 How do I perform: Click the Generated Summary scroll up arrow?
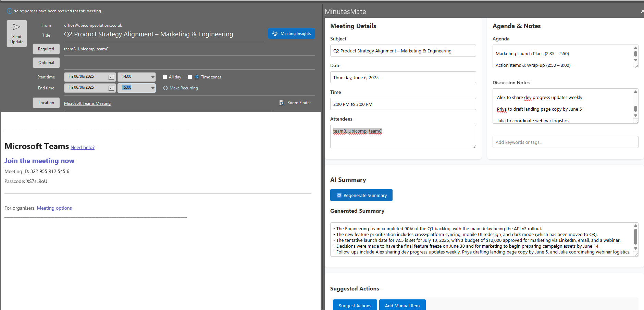pos(635,225)
